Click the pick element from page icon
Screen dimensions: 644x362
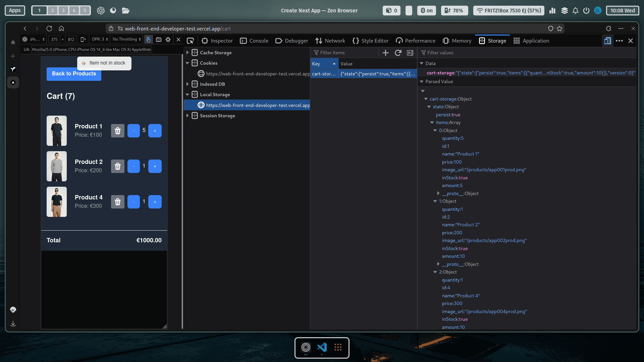tap(190, 41)
